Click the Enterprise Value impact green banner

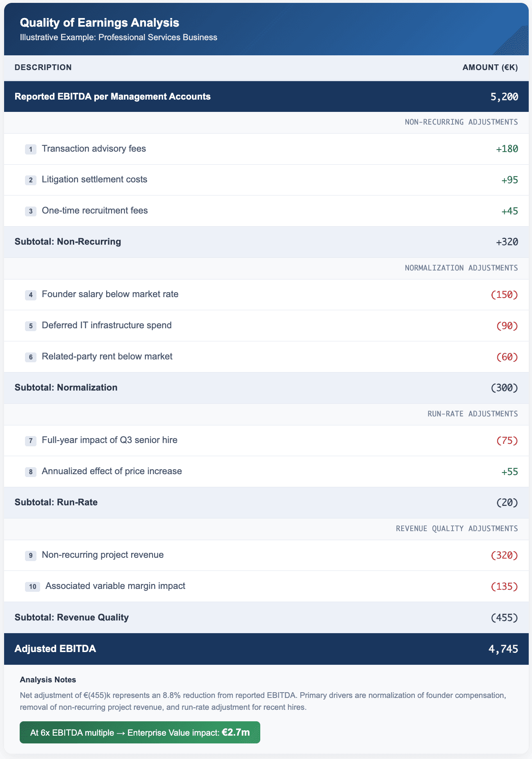(140, 732)
